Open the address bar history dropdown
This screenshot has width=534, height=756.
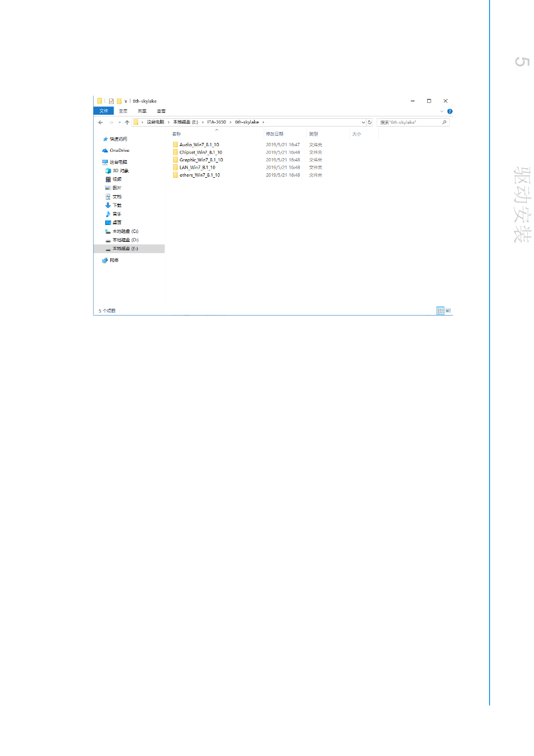click(363, 122)
